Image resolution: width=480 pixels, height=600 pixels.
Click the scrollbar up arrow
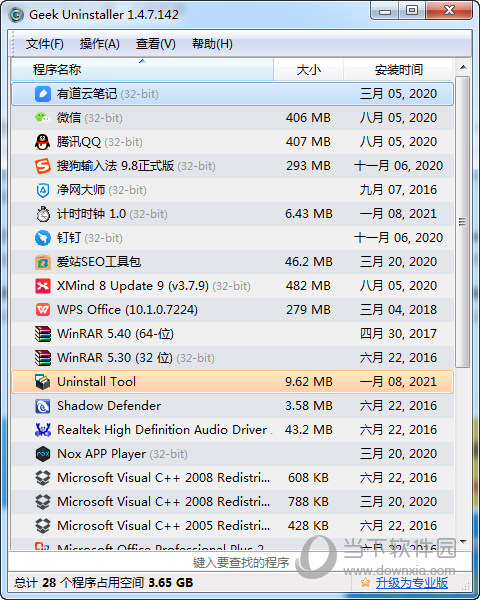(463, 67)
